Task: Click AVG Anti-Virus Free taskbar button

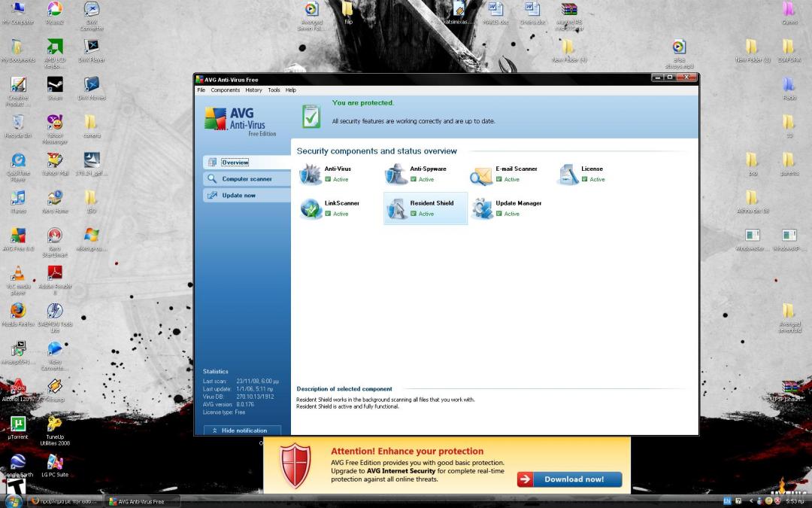Action: tap(143, 502)
